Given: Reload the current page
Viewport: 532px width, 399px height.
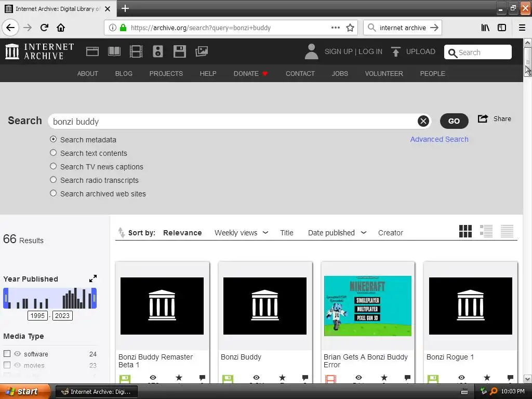Looking at the screenshot, I should [44, 28].
